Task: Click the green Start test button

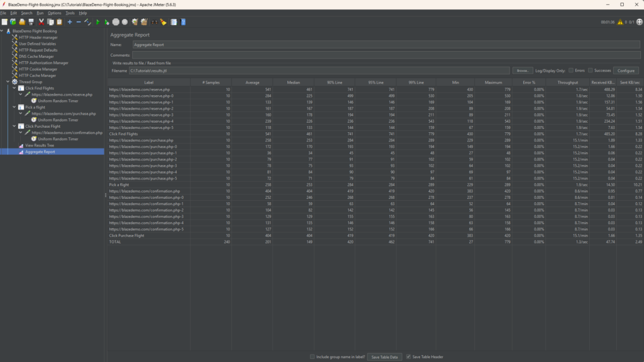Action: tap(97, 22)
